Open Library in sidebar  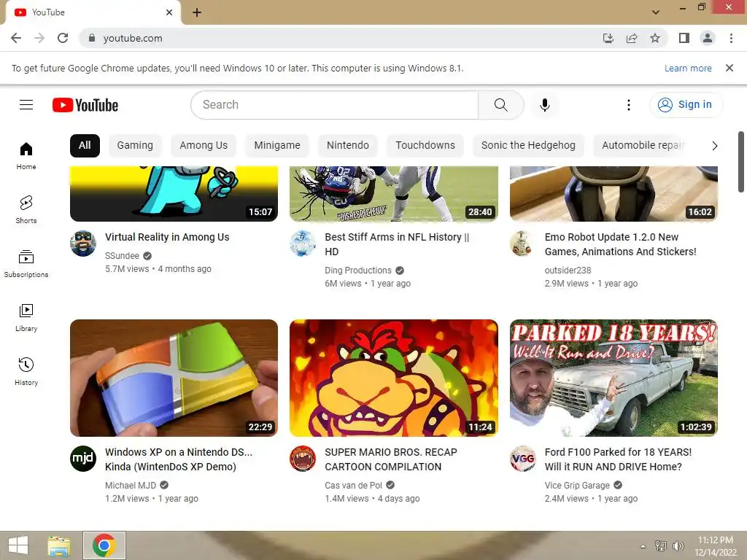point(26,318)
